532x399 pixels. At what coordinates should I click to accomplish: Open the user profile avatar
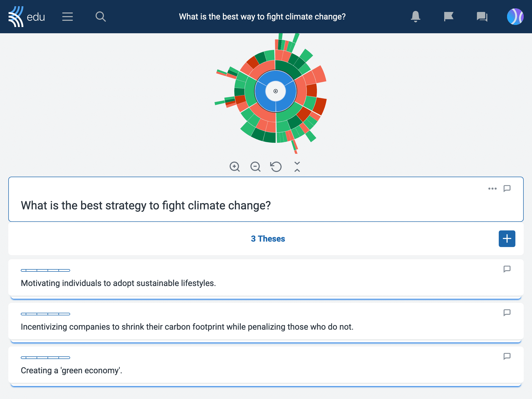tap(515, 17)
